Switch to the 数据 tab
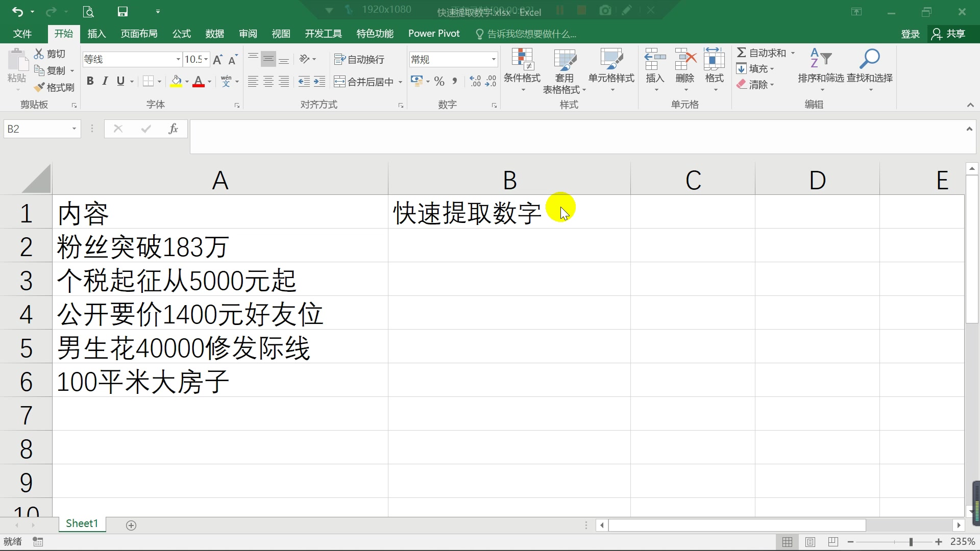The image size is (980, 551). pos(214,34)
